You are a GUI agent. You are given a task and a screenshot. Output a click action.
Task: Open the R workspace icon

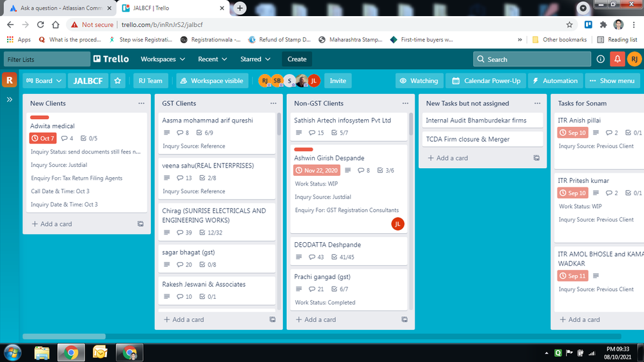(x=9, y=80)
